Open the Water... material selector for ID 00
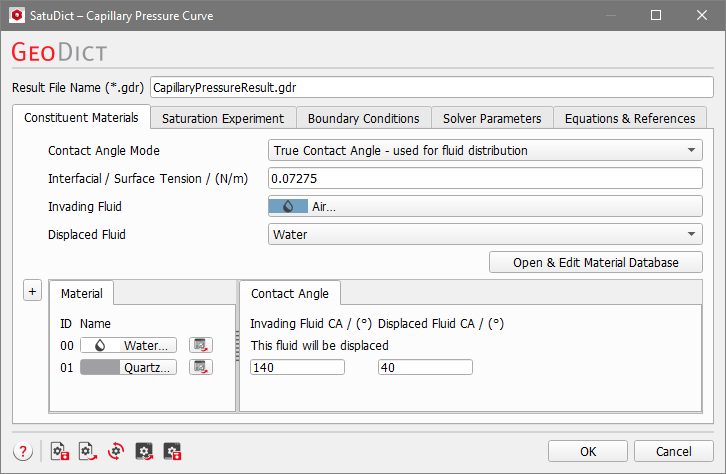 (128, 345)
